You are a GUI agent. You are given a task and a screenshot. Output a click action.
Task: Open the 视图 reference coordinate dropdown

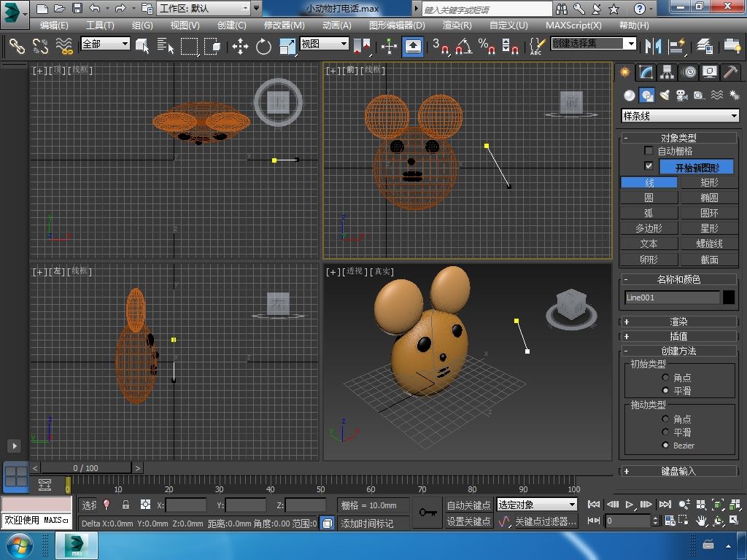coord(324,44)
